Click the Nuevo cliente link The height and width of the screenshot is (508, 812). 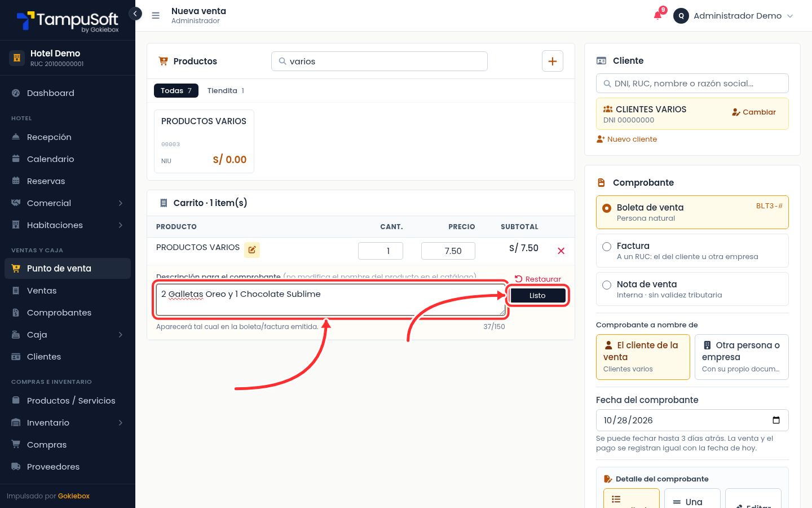626,139
